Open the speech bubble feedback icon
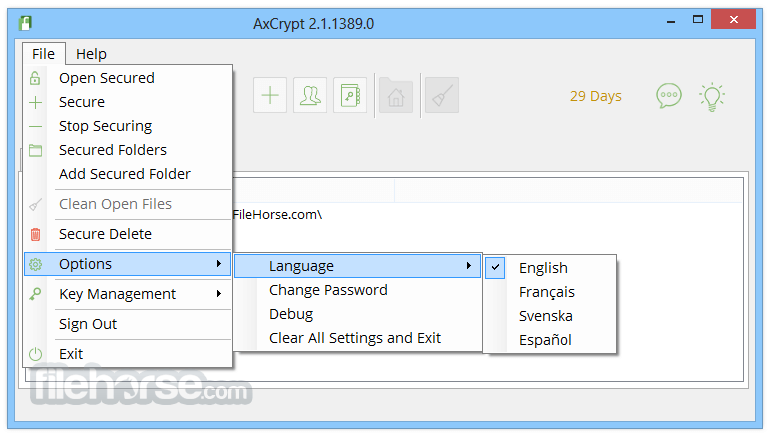Image resolution: width=769 pixels, height=435 pixels. point(668,96)
